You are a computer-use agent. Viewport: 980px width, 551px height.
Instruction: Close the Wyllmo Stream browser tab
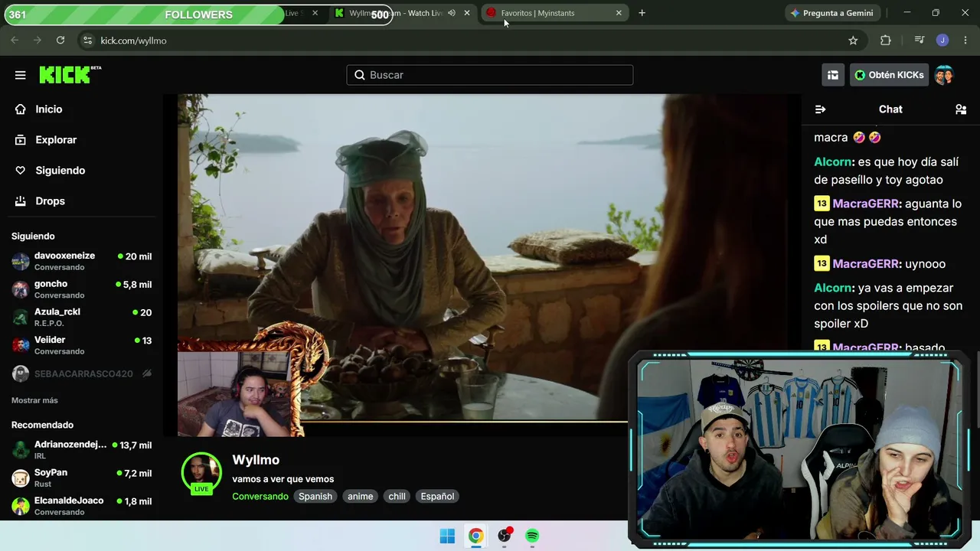[x=467, y=13]
